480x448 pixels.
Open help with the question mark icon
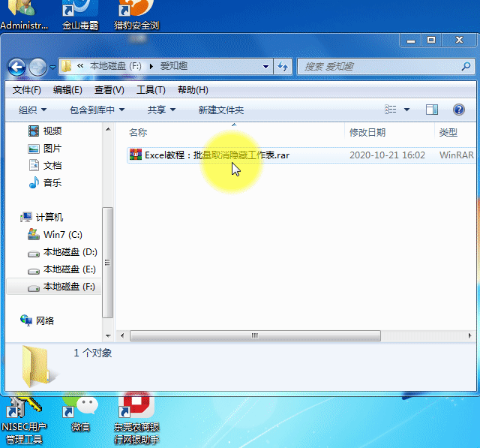click(x=458, y=110)
